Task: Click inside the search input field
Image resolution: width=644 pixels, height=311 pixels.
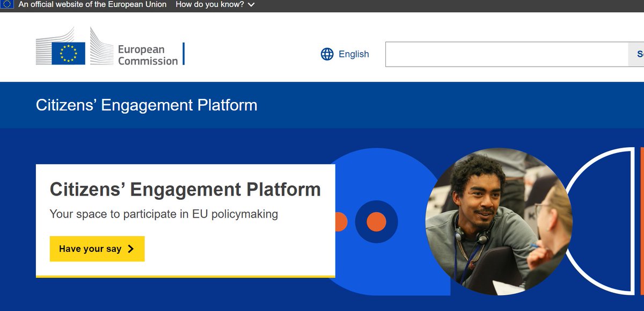Action: (x=507, y=54)
